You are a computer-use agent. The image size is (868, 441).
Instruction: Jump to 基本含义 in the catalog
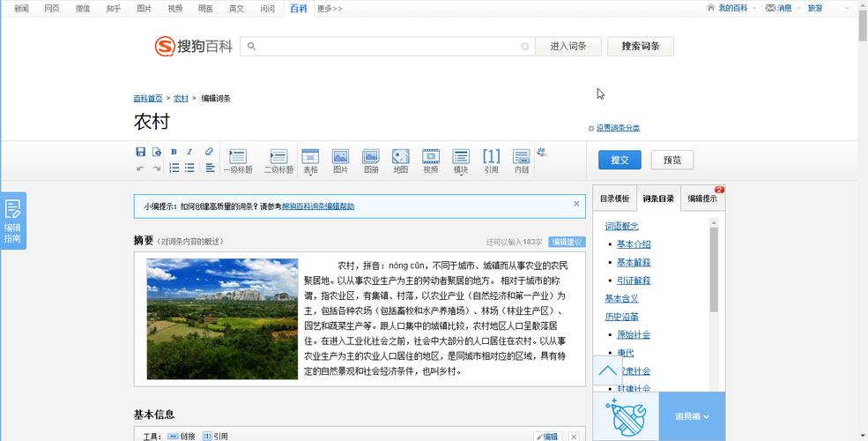coord(621,299)
